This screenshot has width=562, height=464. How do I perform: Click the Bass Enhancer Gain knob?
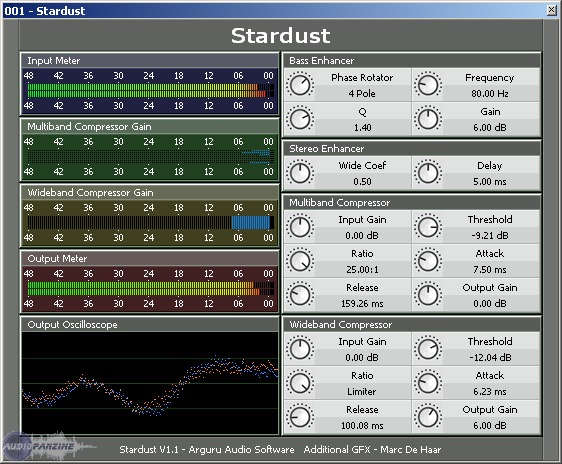coord(428,119)
